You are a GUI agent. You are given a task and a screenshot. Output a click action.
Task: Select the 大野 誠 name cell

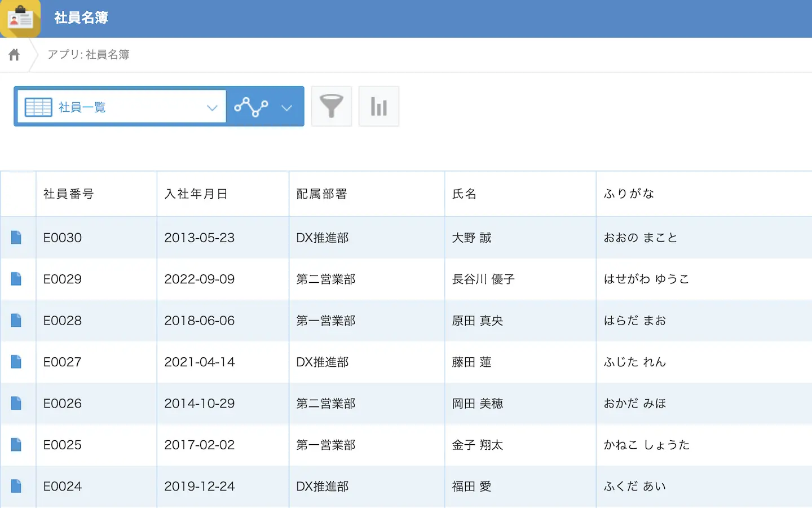point(471,238)
